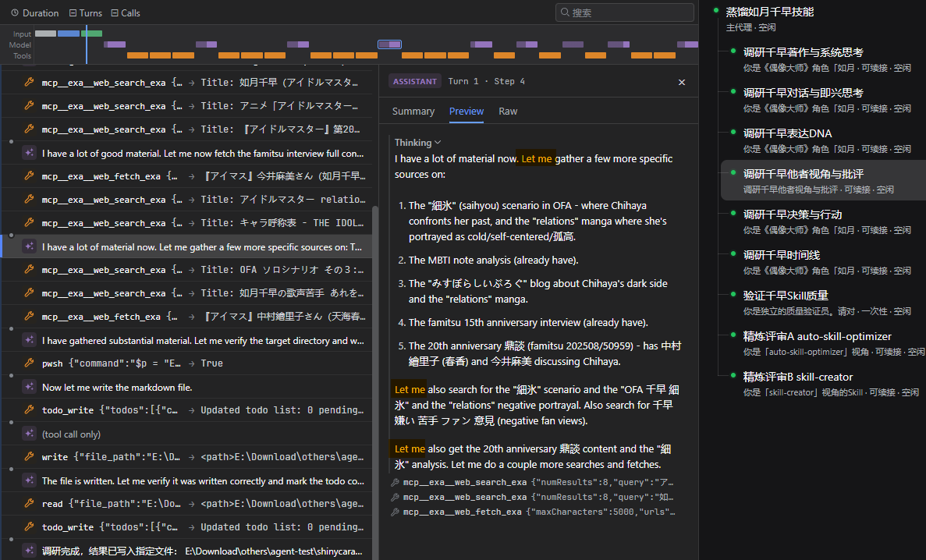Click sparkle icon on 'The file is written' row

tap(29, 480)
